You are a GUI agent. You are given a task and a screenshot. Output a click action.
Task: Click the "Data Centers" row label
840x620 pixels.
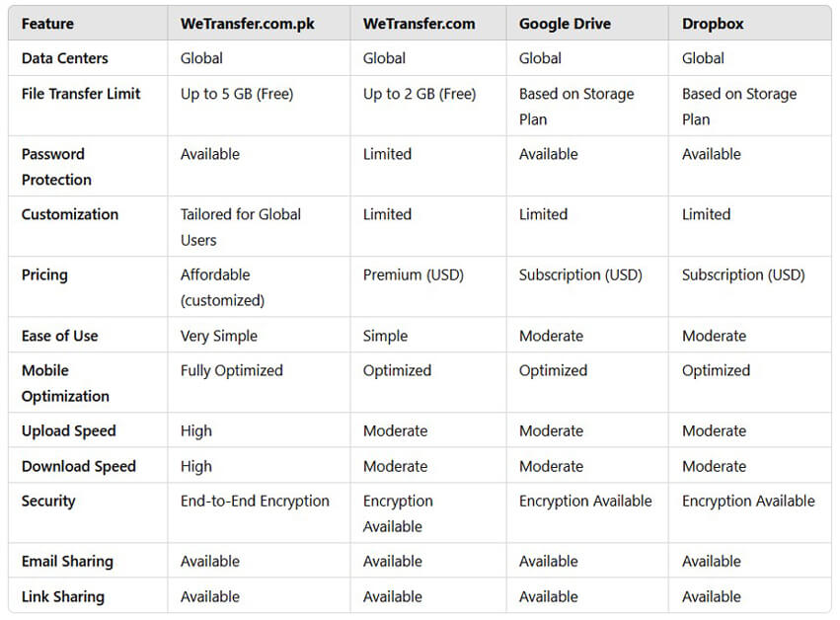click(x=65, y=58)
